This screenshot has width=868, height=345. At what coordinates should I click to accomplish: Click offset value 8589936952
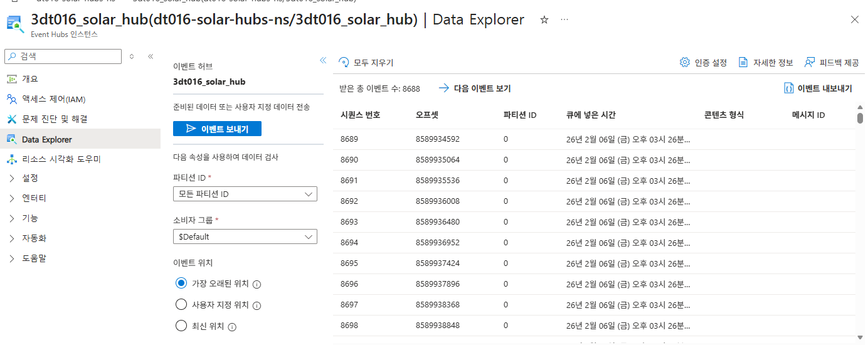438,243
